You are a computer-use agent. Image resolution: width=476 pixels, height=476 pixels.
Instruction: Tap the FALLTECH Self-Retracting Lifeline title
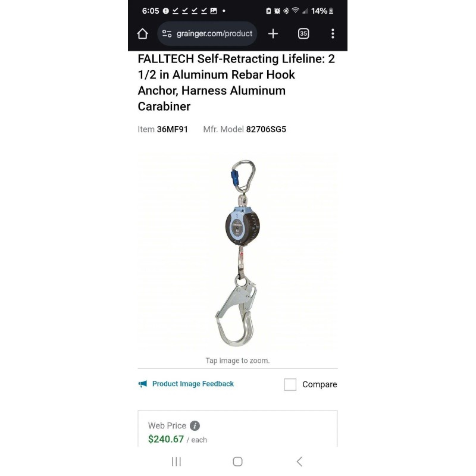click(x=236, y=83)
